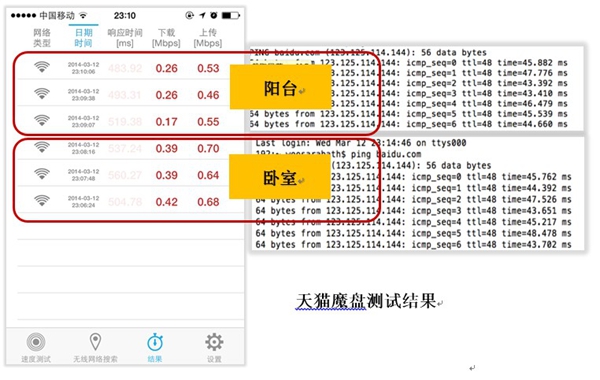Select upload value 0.55

[x=208, y=122]
